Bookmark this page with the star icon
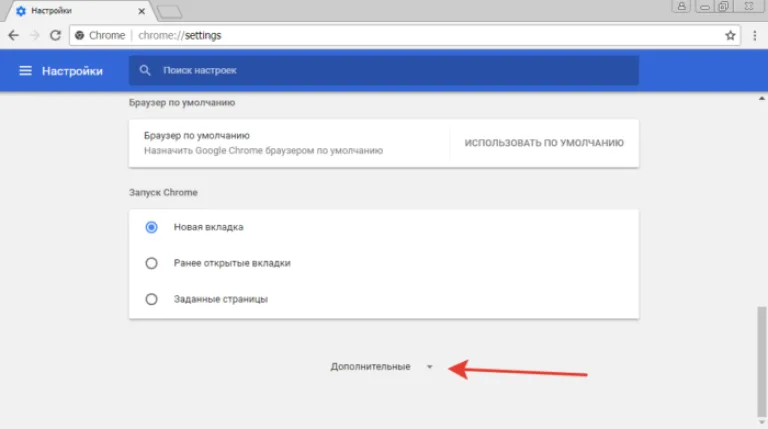Viewport: 768px width, 429px height. tap(730, 35)
